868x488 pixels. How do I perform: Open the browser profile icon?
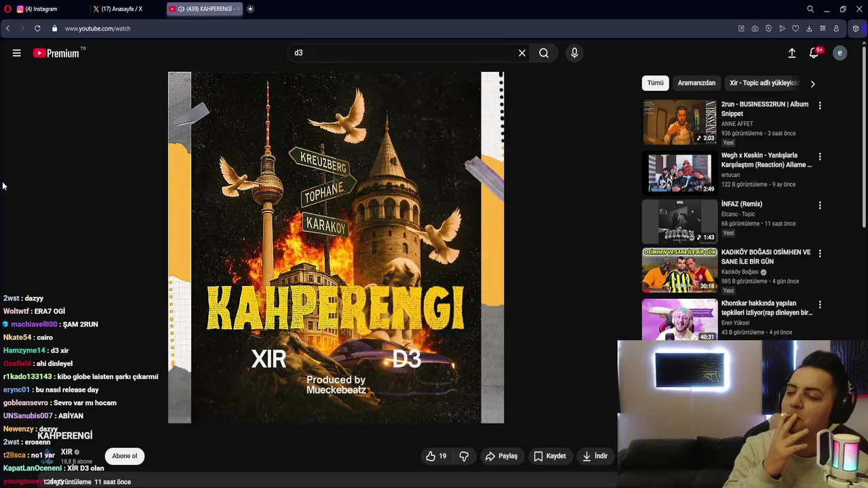click(836, 28)
